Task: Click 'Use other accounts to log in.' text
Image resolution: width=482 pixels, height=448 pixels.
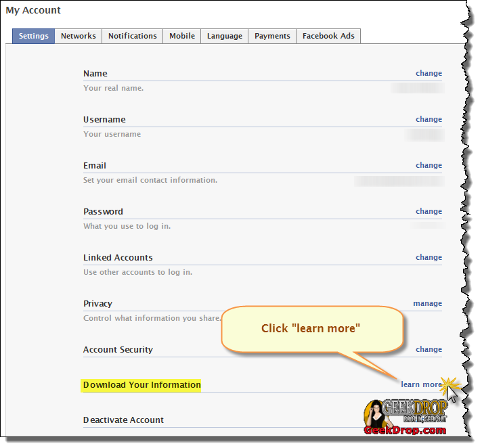Action: coord(137,273)
